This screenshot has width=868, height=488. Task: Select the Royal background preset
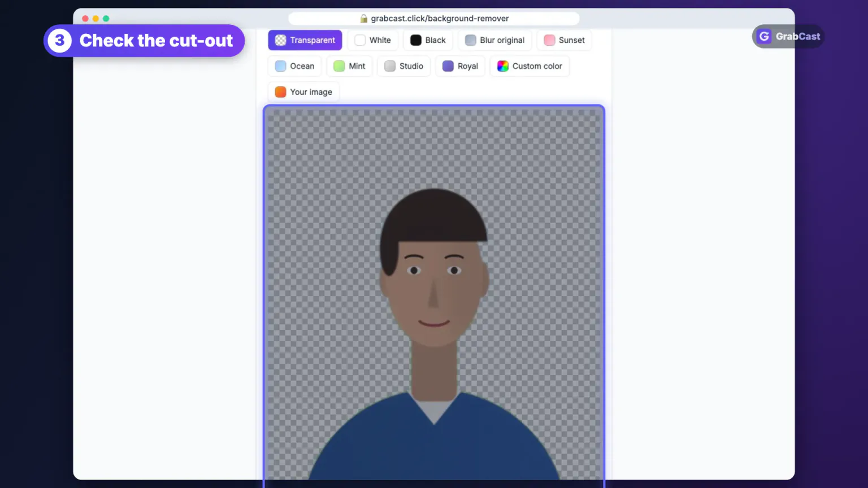click(461, 66)
